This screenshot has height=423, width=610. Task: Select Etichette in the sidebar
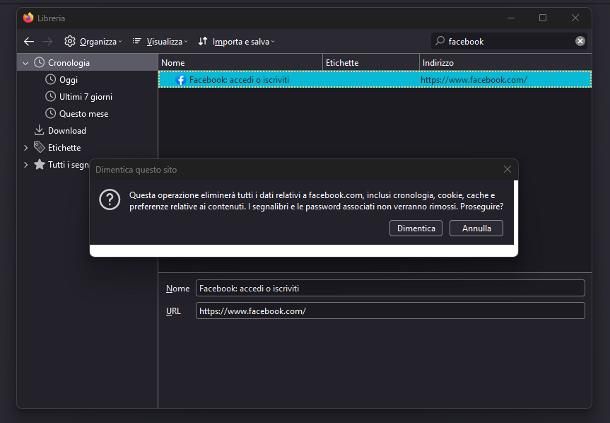pos(64,148)
